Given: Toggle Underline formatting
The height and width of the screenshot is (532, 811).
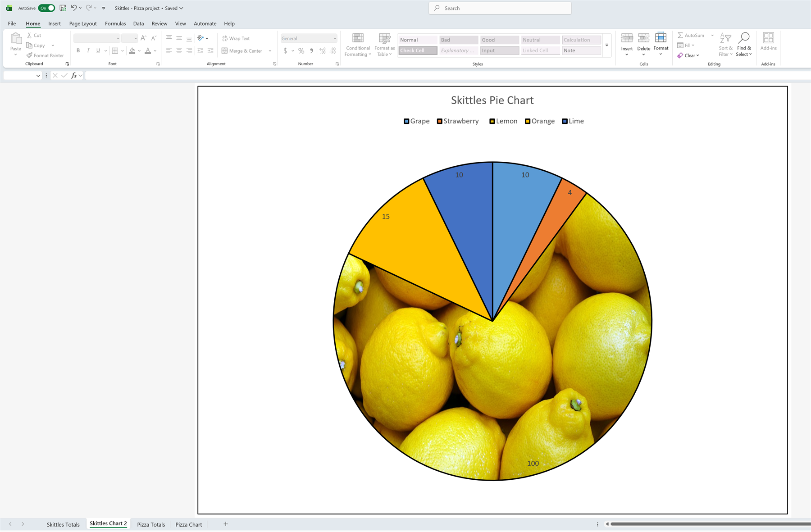Looking at the screenshot, I should 98,50.
